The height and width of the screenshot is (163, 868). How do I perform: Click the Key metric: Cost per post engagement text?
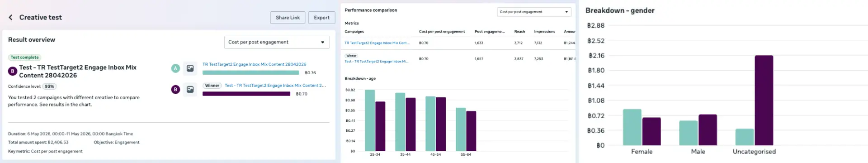(45, 151)
